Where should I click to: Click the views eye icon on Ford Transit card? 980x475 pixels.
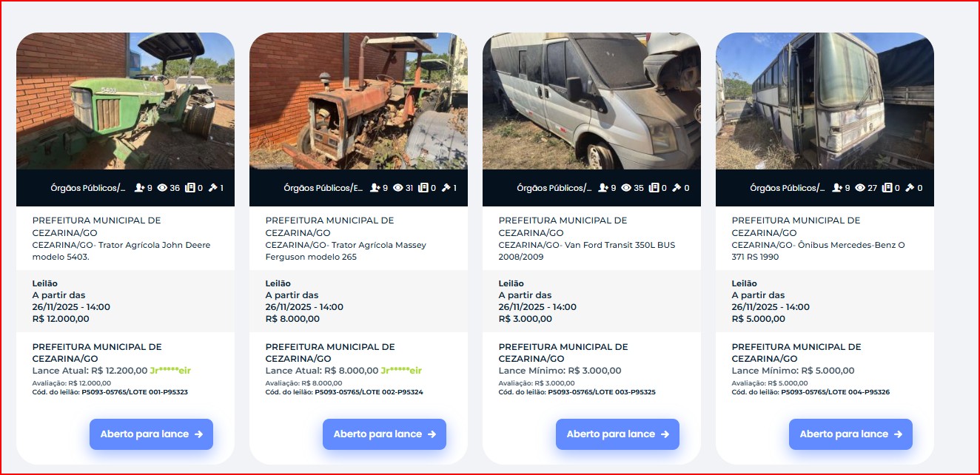coord(625,188)
